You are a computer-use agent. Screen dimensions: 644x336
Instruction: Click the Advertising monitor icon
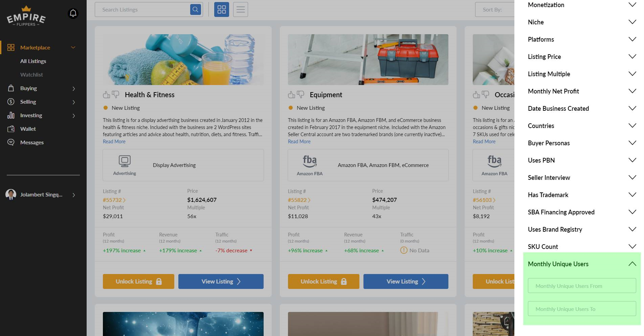[125, 161]
